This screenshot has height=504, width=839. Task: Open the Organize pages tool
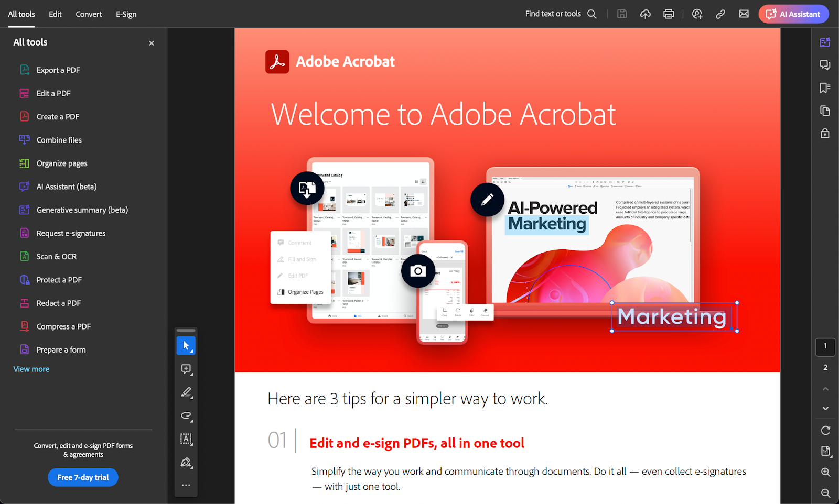coord(53,163)
